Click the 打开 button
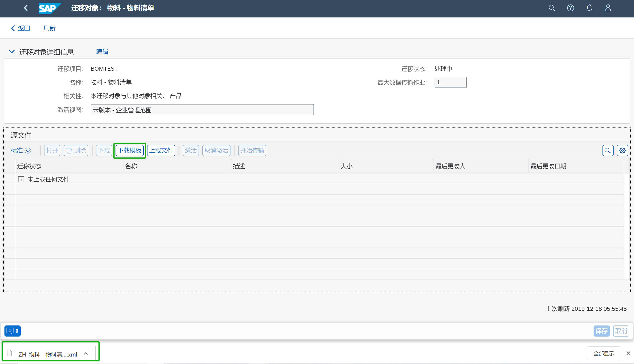 tap(52, 150)
